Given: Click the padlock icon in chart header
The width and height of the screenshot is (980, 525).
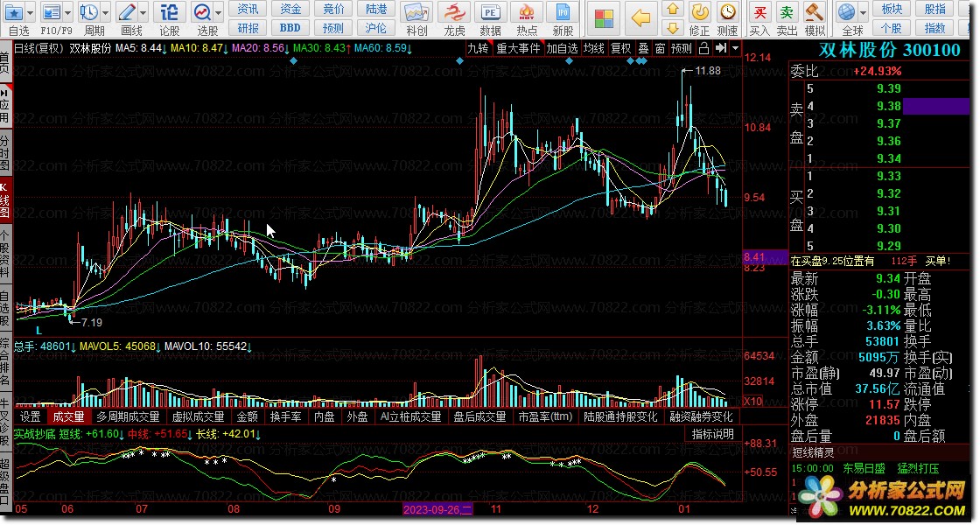Looking at the screenshot, I should pos(703,48).
